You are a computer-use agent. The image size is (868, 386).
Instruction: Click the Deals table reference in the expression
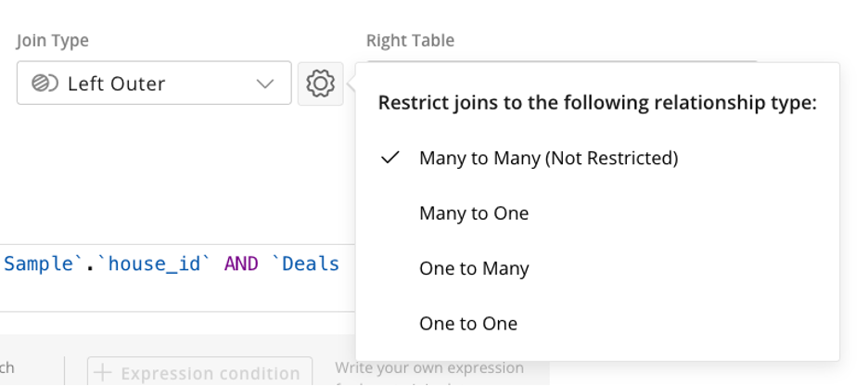coord(305,264)
